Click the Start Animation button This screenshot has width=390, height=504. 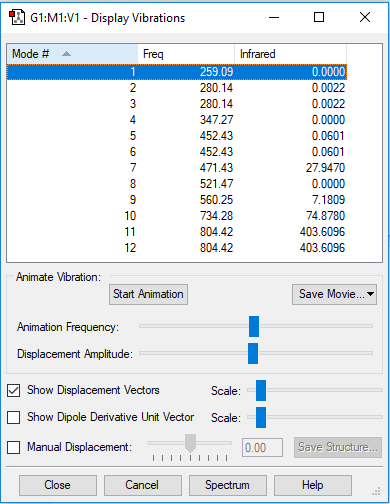148,294
